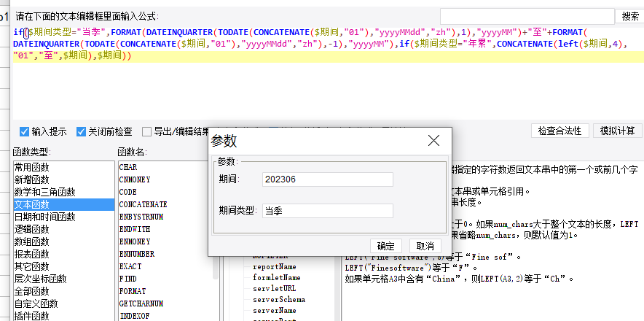Select 逻辑函数 function type
The image size is (644, 321).
click(x=63, y=229)
